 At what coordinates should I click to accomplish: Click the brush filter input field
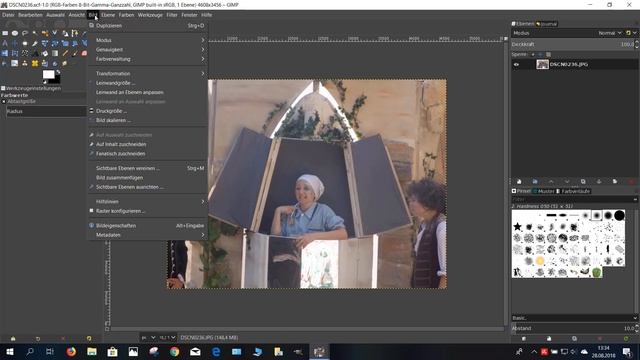[x=574, y=199]
